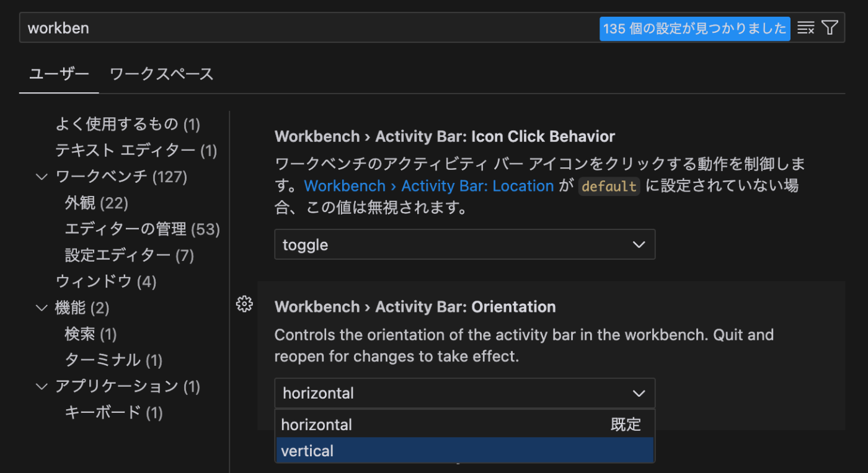Click the search box containing workben

pyautogui.click(x=310, y=28)
